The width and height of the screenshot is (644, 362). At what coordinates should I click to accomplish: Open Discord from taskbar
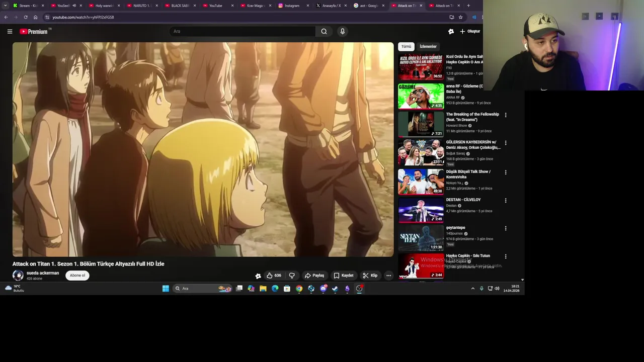pyautogui.click(x=323, y=289)
